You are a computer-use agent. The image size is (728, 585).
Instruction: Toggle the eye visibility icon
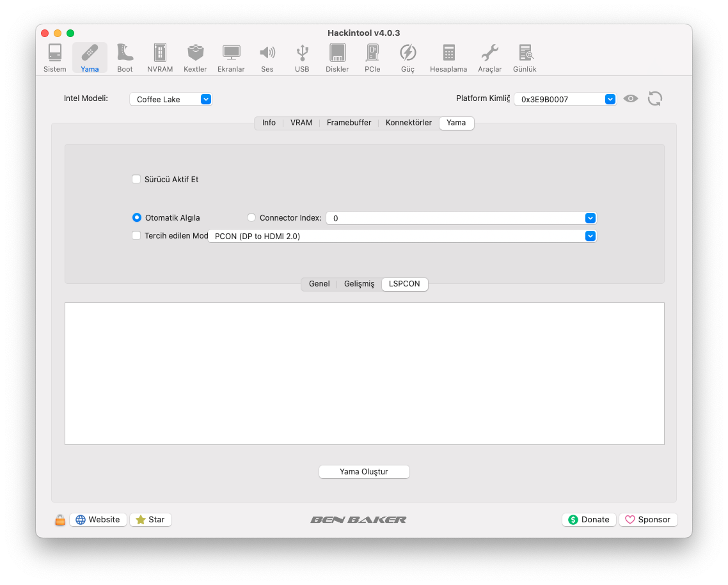point(631,98)
